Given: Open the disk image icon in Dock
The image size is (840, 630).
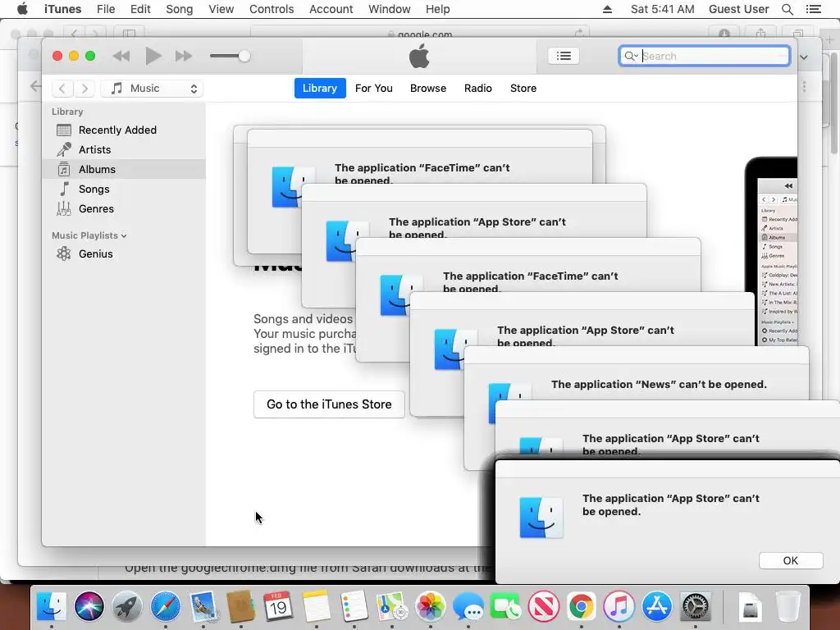Looking at the screenshot, I should [x=750, y=608].
